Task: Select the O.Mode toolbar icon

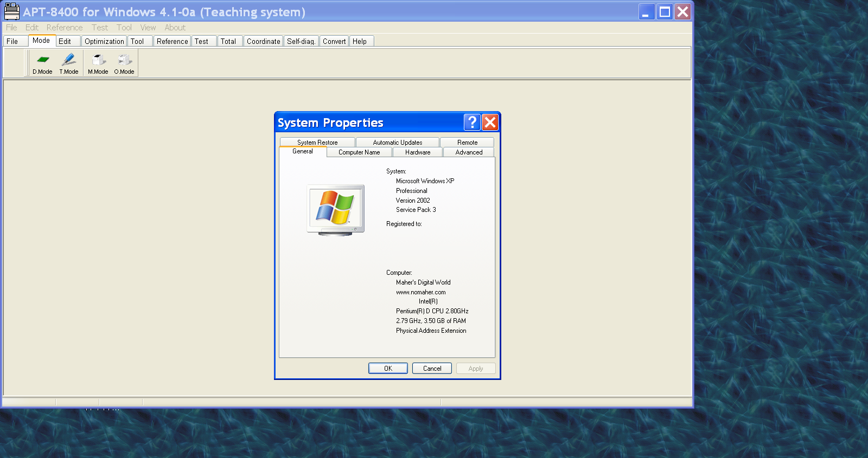Action: [x=124, y=63]
